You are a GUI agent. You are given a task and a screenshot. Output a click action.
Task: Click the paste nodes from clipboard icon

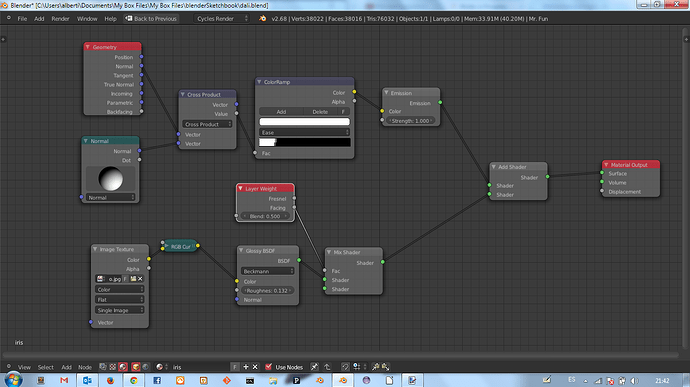[x=385, y=367]
